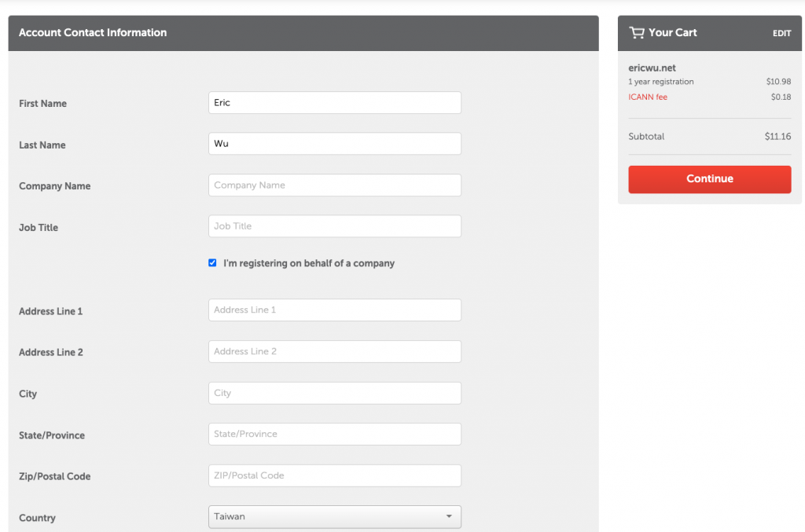Click the 'First Name' label
This screenshot has height=532, width=805.
42,104
